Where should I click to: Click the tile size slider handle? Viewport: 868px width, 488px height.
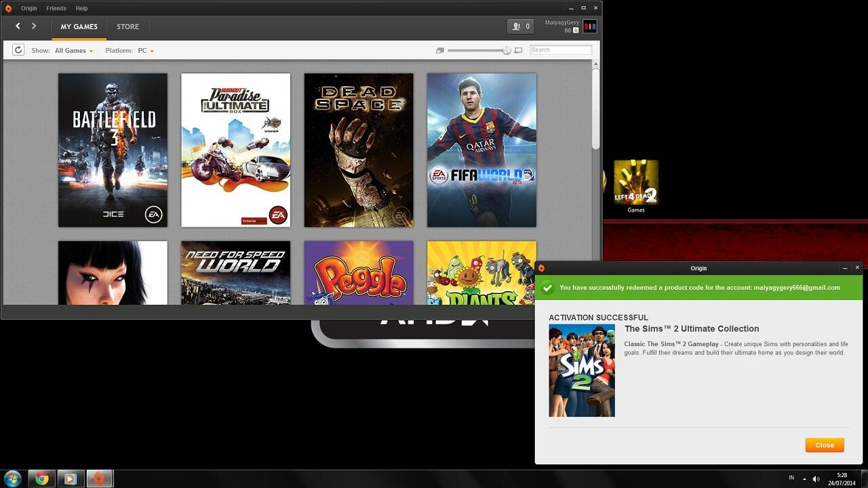pyautogui.click(x=507, y=50)
